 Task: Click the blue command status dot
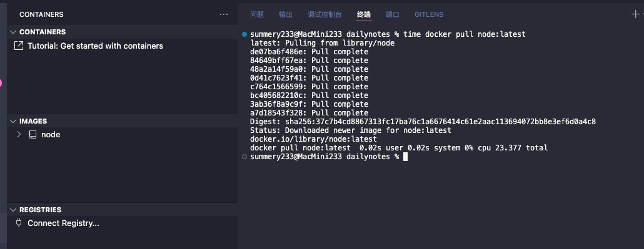pyautogui.click(x=244, y=34)
